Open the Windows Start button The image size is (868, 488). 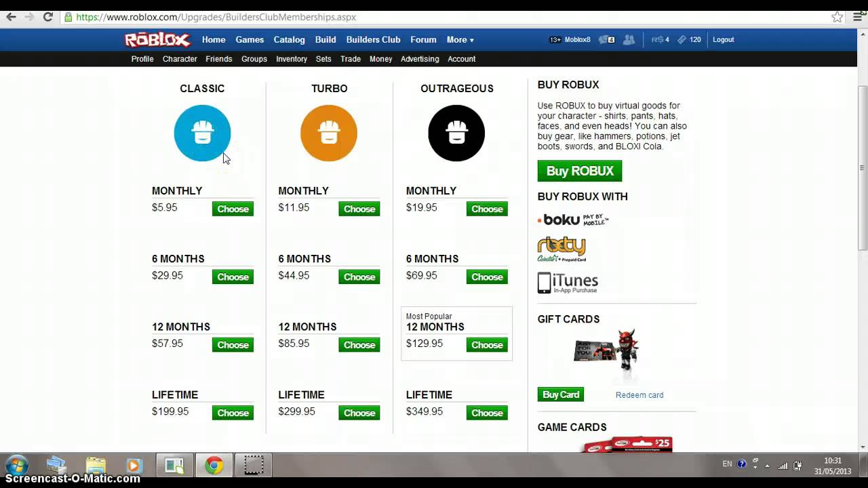click(x=16, y=466)
